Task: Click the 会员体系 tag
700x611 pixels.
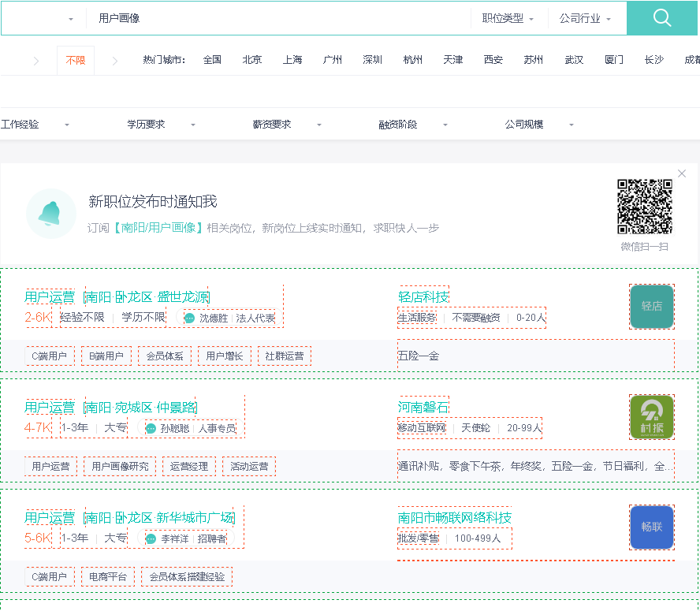Action: point(165,356)
